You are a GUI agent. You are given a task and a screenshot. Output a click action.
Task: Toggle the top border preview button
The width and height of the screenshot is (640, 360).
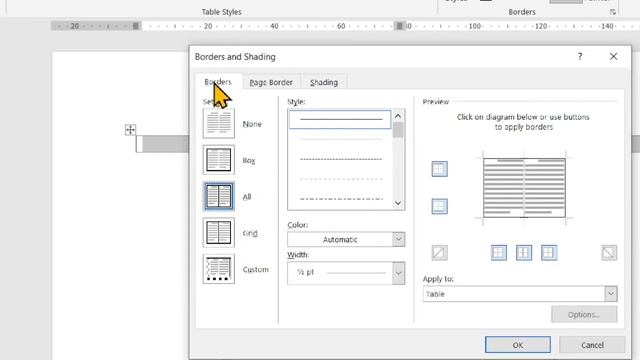point(440,169)
